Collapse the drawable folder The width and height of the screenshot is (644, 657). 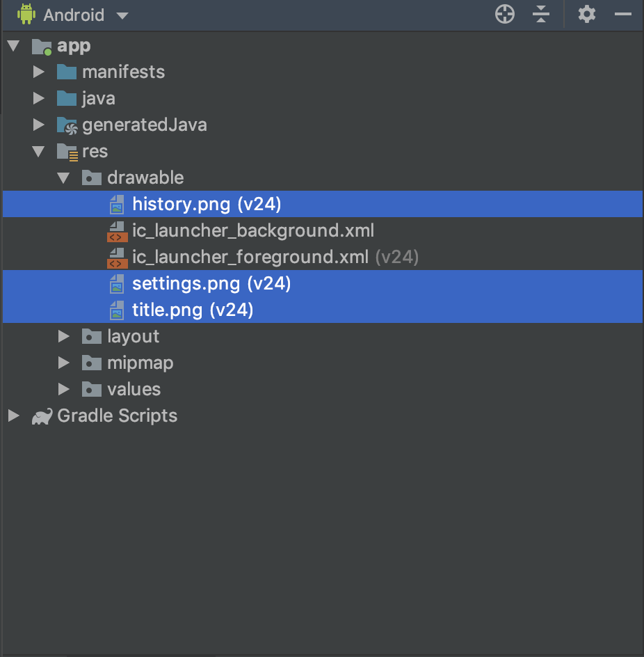pos(64,178)
